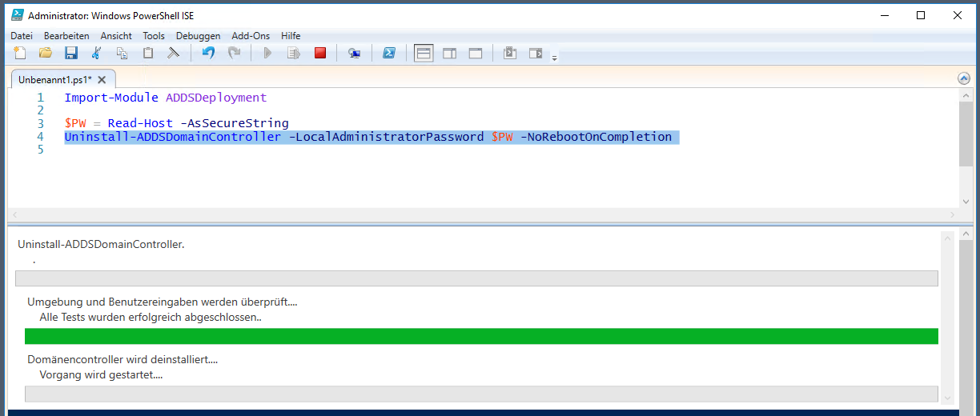
Task: Click the 'Alle Tests wurden erfolgreich abgeschlossen' text
Action: (151, 317)
